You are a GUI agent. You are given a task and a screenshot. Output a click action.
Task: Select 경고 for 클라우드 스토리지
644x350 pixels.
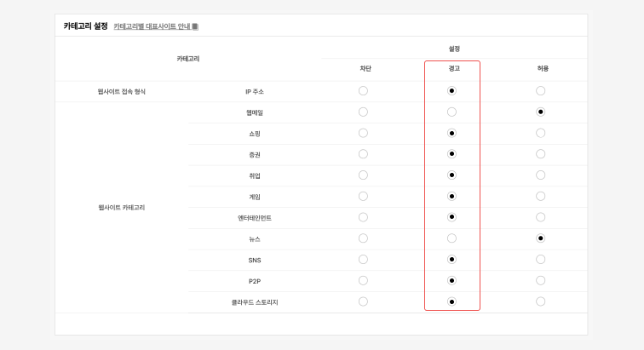tap(451, 301)
